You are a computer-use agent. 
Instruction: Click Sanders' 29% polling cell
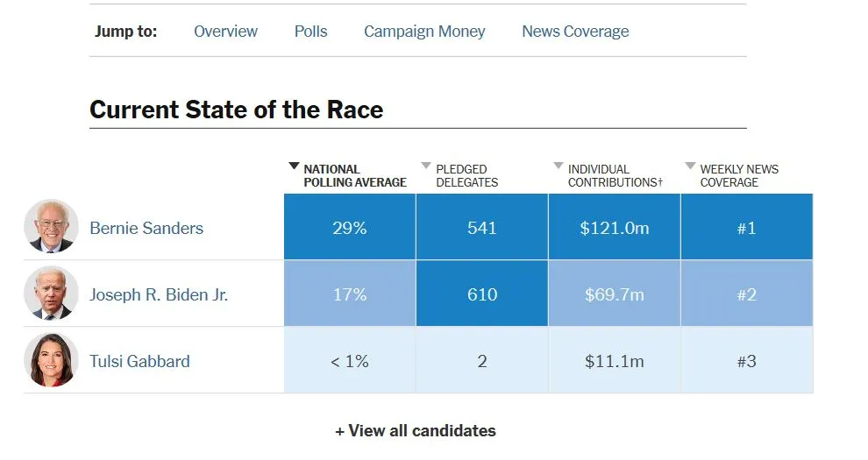(x=349, y=228)
